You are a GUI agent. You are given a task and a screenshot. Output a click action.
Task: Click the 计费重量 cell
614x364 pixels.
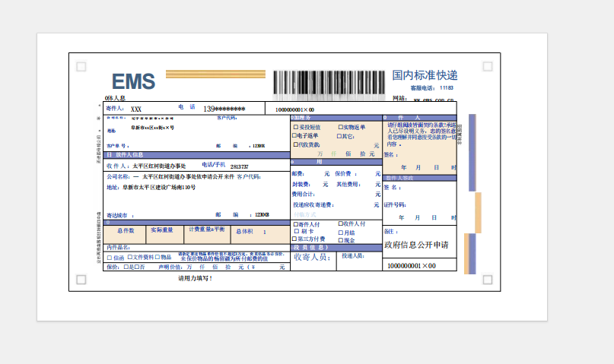(207, 235)
